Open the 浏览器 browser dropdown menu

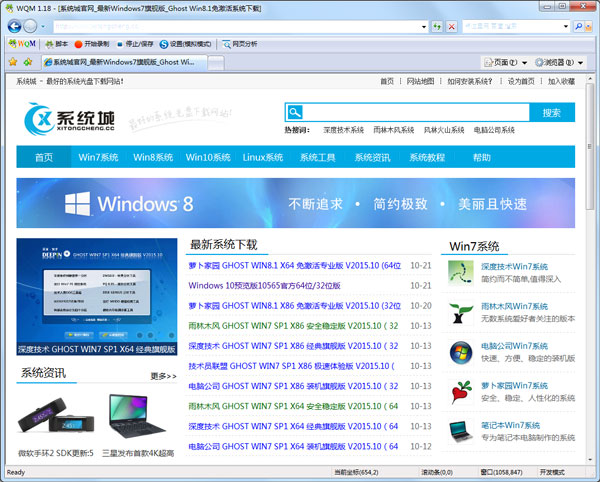pyautogui.click(x=559, y=62)
